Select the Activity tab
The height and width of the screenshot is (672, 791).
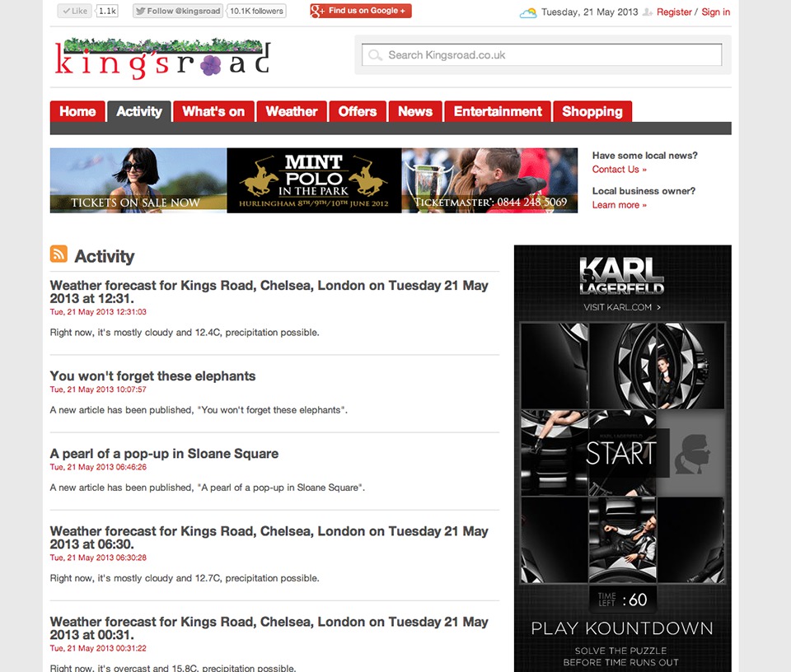(x=139, y=111)
